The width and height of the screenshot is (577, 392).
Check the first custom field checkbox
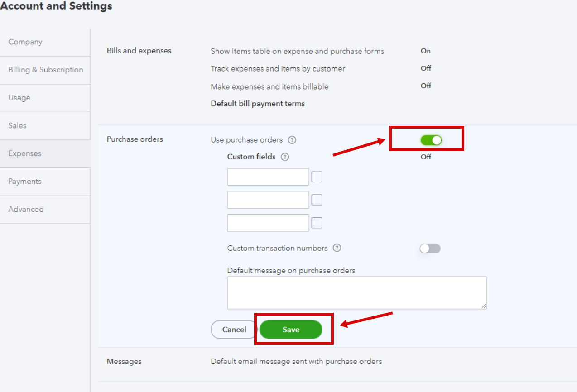point(317,177)
